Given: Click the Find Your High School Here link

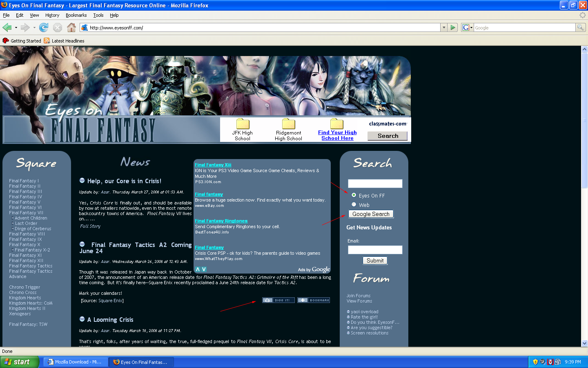Looking at the screenshot, I should pyautogui.click(x=337, y=135).
